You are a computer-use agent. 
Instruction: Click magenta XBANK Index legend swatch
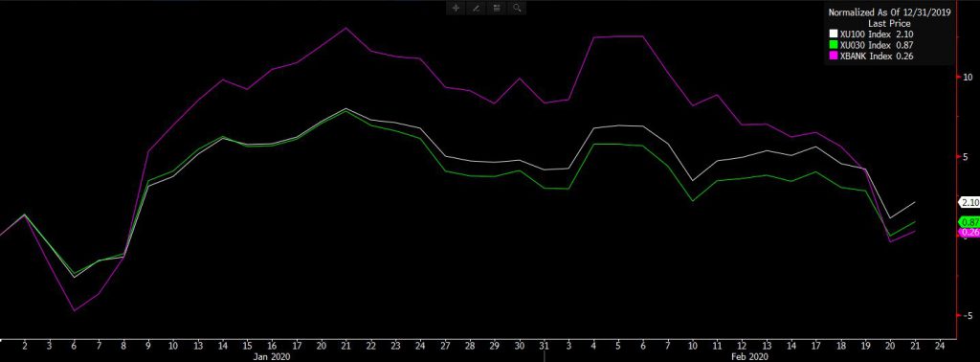pyautogui.click(x=834, y=56)
